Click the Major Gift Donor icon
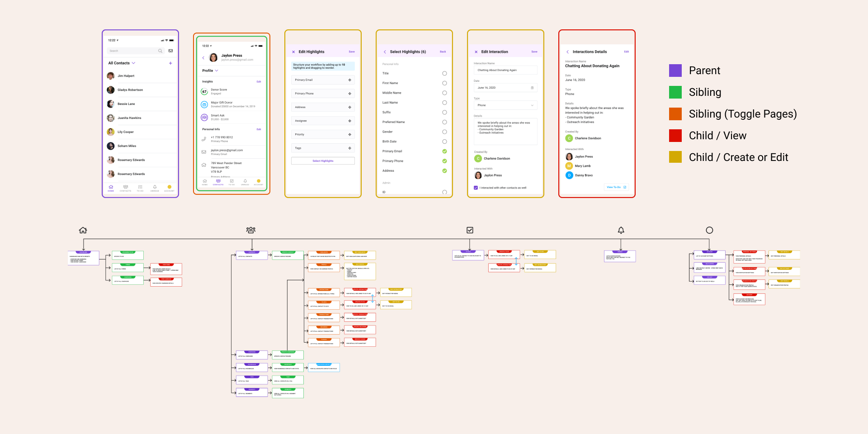The width and height of the screenshot is (868, 434). tap(204, 104)
